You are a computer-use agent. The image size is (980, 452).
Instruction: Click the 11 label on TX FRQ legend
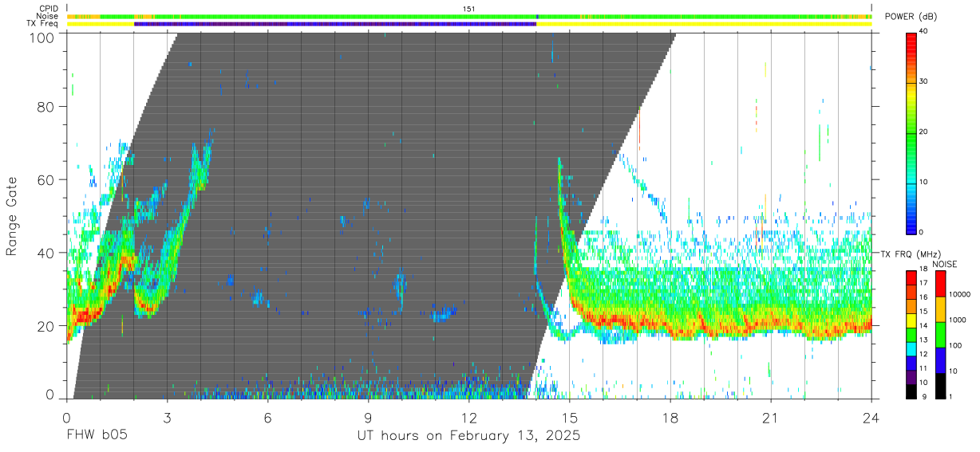[x=924, y=369]
